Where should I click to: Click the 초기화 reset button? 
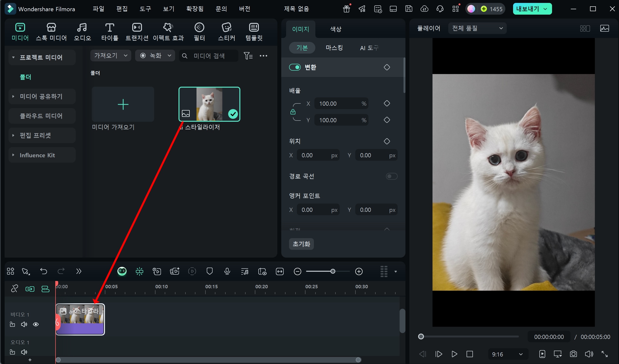(x=301, y=244)
